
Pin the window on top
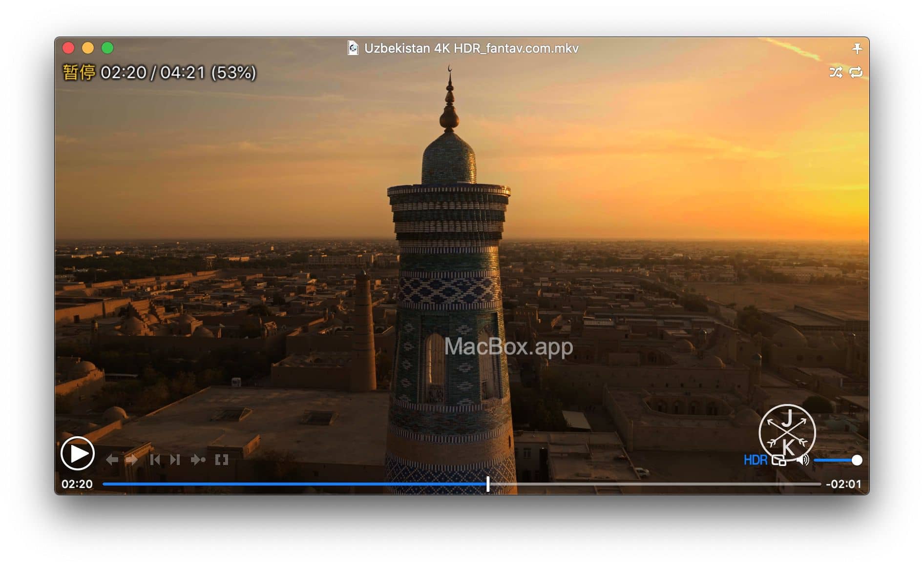(x=857, y=48)
